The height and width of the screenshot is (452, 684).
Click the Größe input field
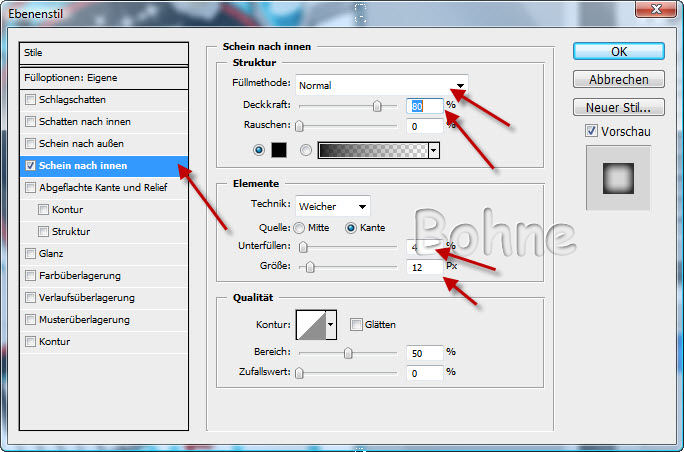click(x=424, y=267)
